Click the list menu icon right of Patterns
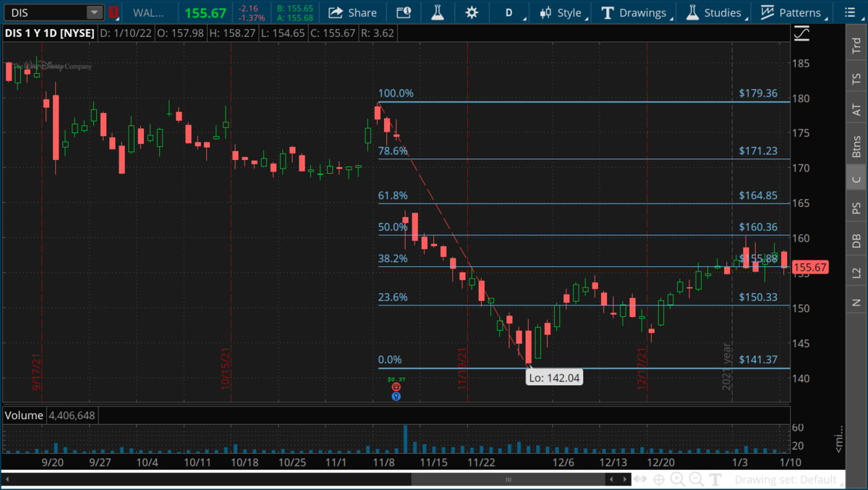Viewport: 868px width, 490px height. (x=848, y=12)
